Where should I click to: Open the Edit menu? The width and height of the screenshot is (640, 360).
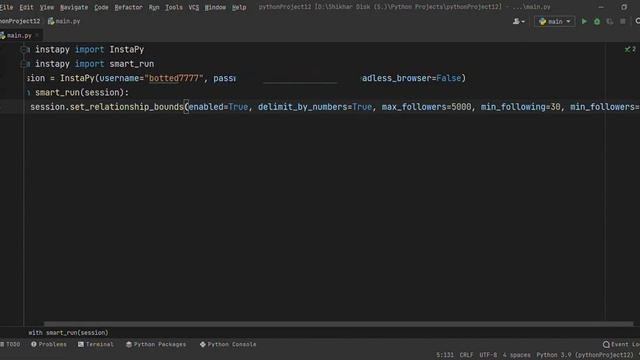pos(26,7)
